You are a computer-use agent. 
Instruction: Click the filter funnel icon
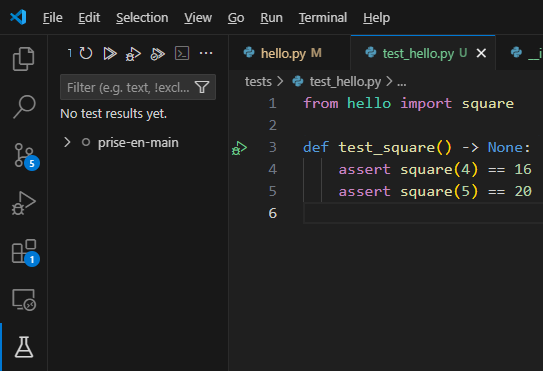[202, 87]
